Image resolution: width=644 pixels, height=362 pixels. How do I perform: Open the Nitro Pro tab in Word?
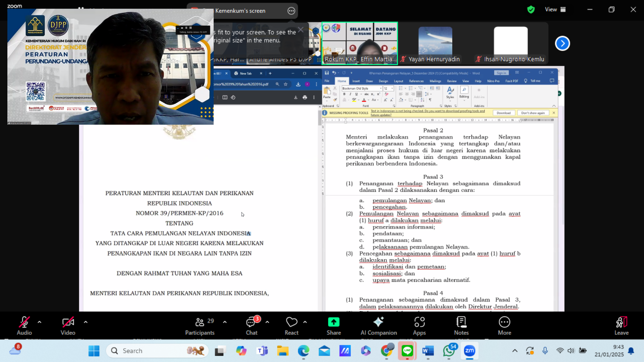[493, 81]
